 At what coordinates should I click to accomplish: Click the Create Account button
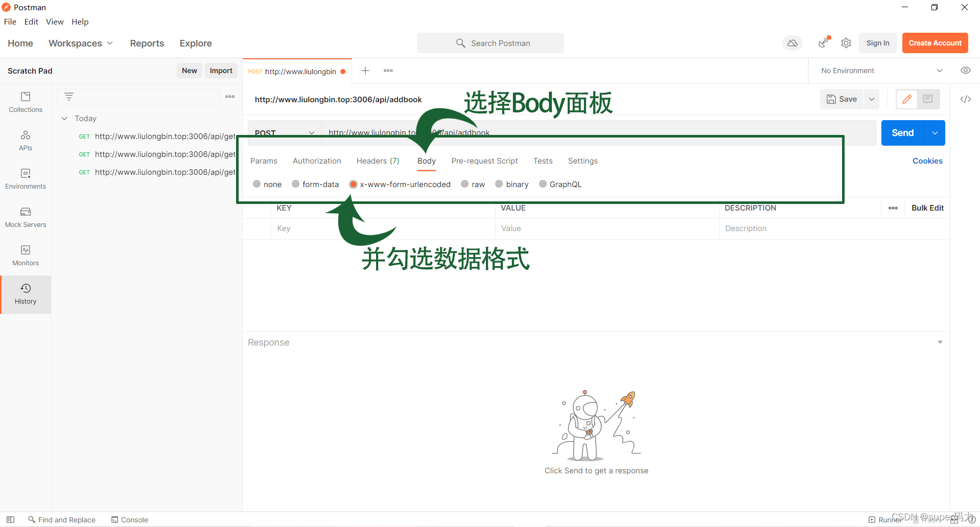[x=935, y=43]
